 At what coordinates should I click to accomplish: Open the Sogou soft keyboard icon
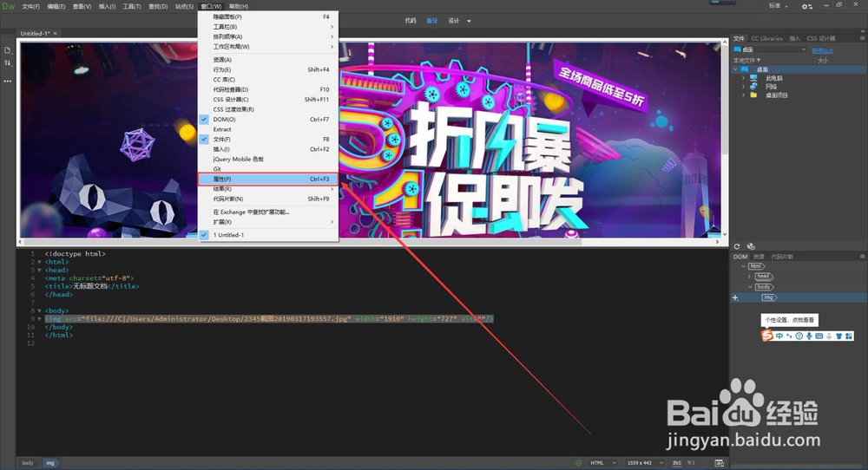click(x=819, y=336)
